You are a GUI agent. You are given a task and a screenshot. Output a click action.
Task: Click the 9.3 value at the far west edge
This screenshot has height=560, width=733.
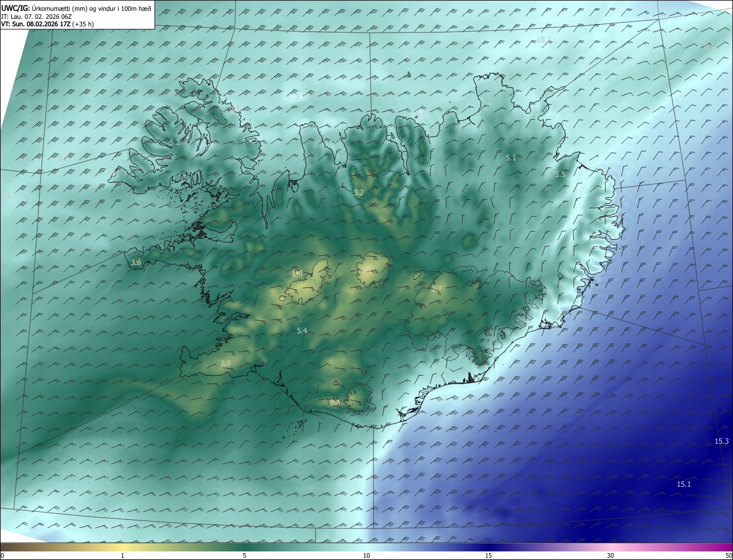pos(11,195)
